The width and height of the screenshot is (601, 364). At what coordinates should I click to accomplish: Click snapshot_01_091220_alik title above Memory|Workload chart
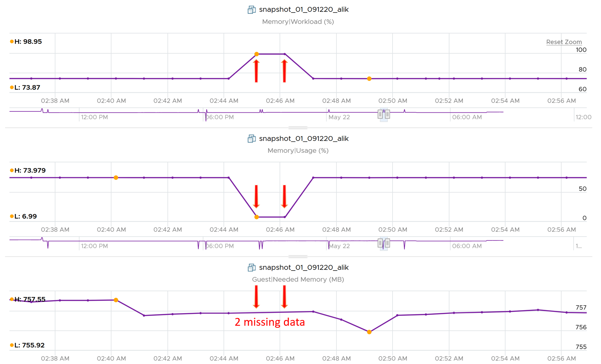[x=304, y=9]
